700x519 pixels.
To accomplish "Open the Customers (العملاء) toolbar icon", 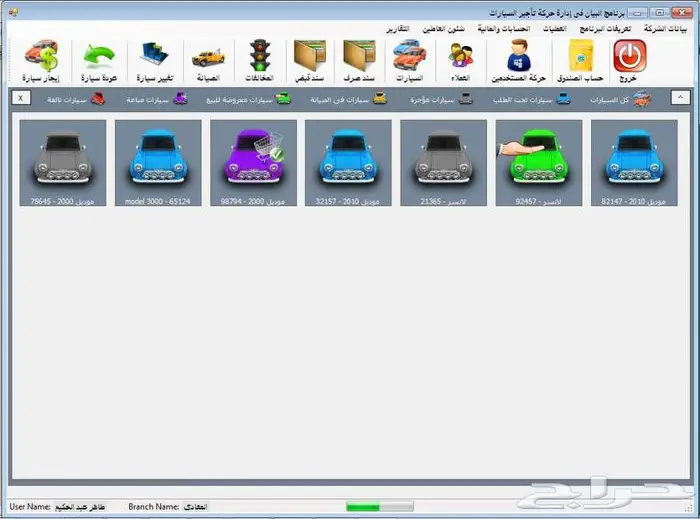I will pyautogui.click(x=461, y=58).
